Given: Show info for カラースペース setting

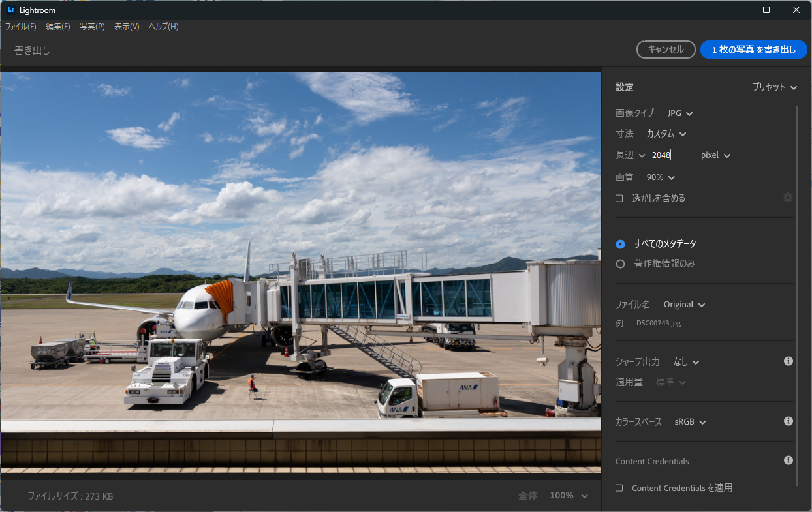Looking at the screenshot, I should (x=789, y=421).
